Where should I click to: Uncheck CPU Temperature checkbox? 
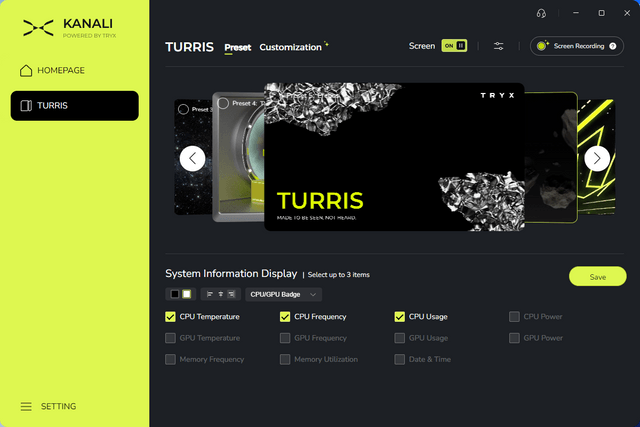[x=170, y=317]
